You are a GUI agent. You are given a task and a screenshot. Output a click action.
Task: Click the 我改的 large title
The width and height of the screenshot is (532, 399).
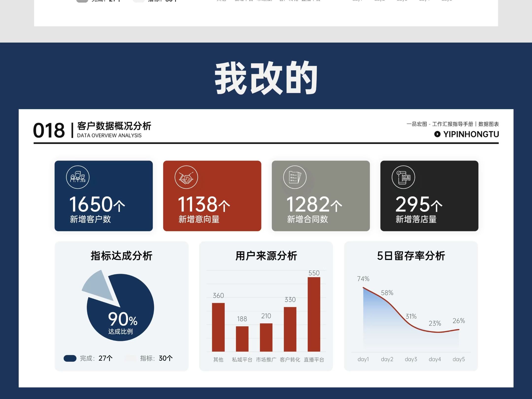coord(266,78)
